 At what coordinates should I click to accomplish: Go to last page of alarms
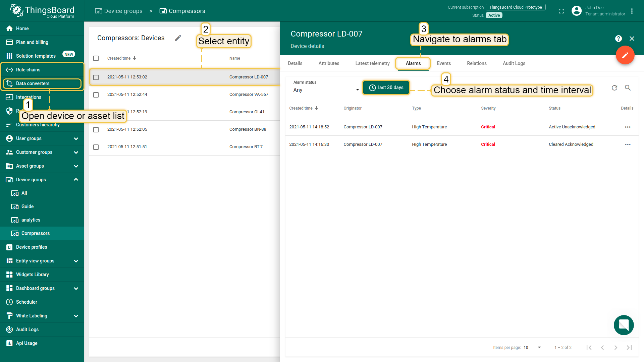[x=629, y=348]
